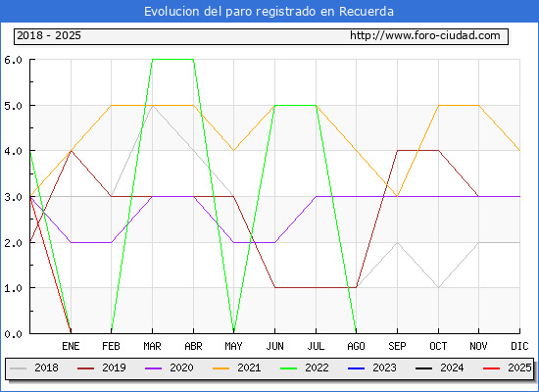Click the purple 2020 legend color line
This screenshot has height=392, width=539.
(153, 368)
